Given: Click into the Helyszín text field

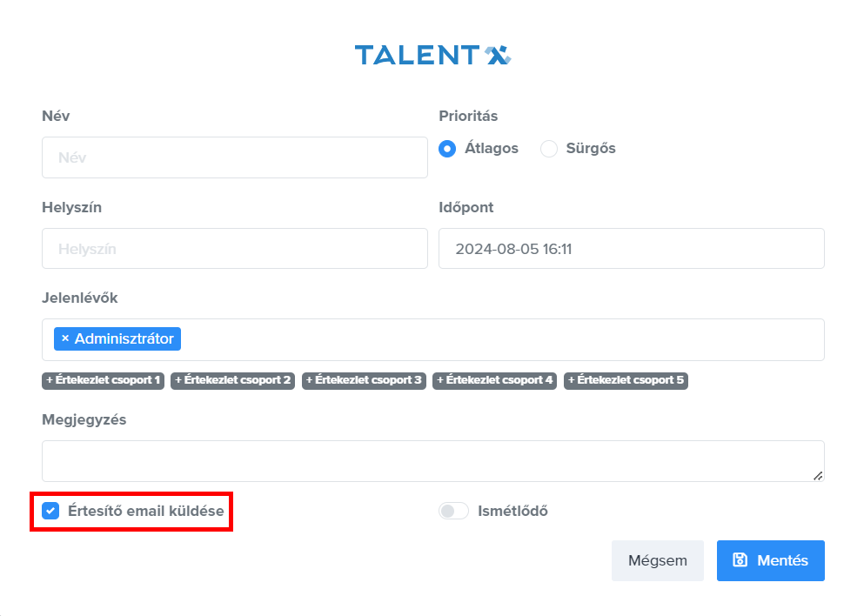Looking at the screenshot, I should point(235,249).
